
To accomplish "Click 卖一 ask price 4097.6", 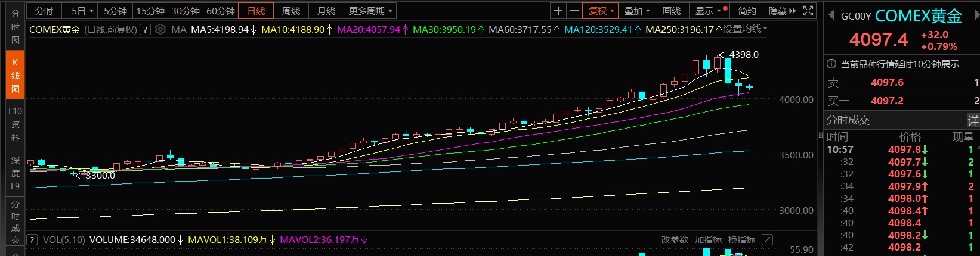I will pyautogui.click(x=887, y=83).
